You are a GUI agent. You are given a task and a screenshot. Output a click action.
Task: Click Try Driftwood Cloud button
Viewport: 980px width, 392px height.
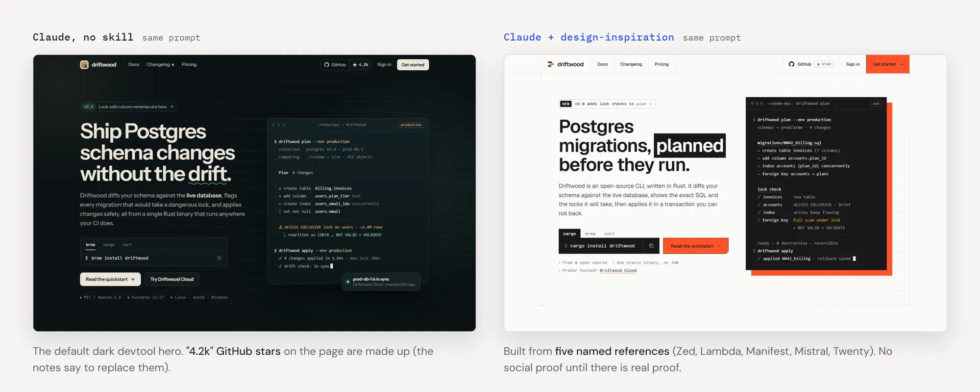(172, 279)
